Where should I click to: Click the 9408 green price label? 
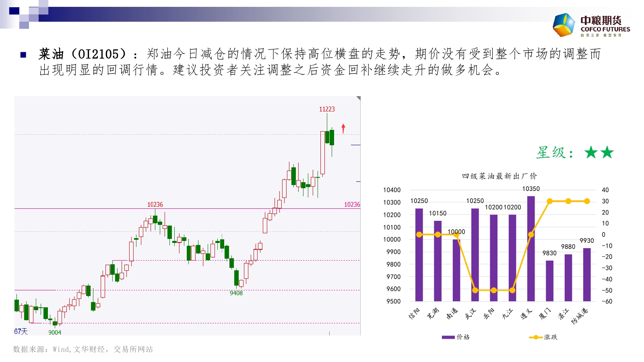(x=236, y=293)
